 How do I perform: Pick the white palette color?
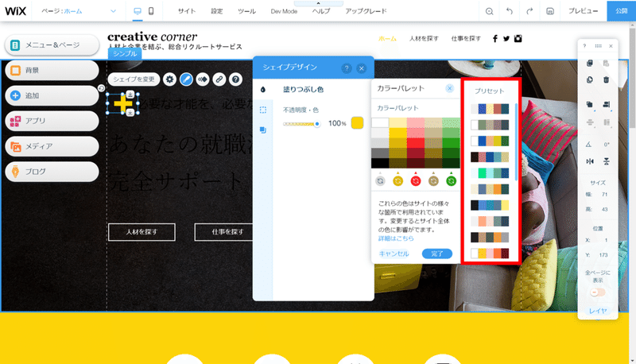coord(380,122)
